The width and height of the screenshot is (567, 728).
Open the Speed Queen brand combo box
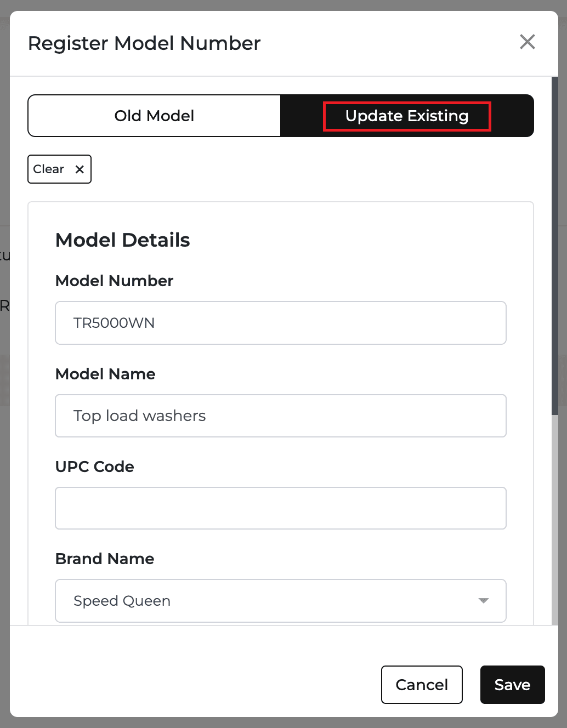(x=281, y=601)
